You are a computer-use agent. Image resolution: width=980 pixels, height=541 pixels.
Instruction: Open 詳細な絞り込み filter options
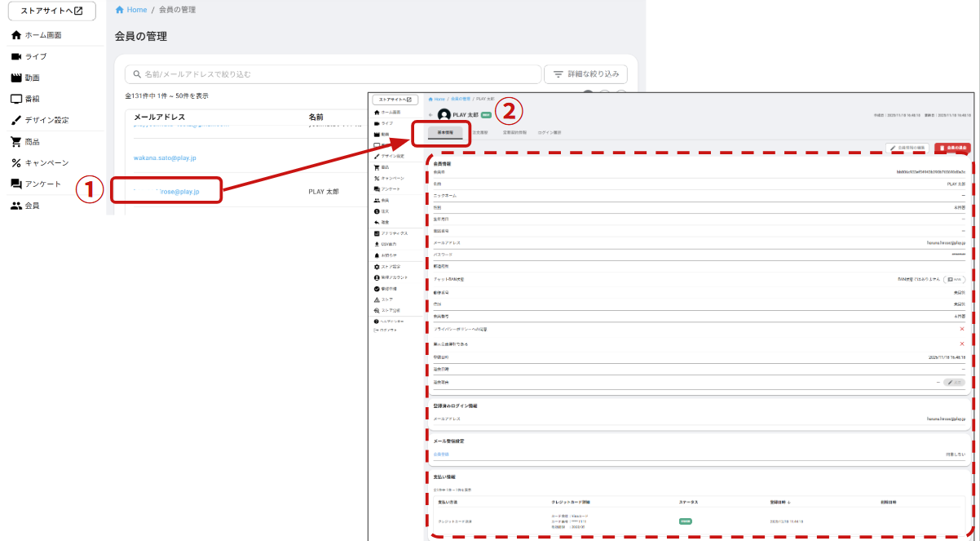pos(586,74)
